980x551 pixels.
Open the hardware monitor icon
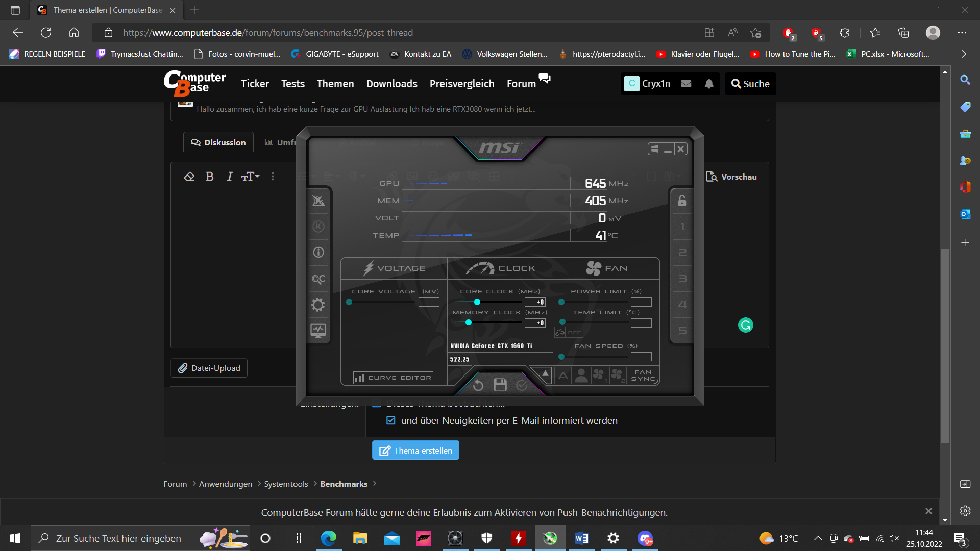click(318, 331)
